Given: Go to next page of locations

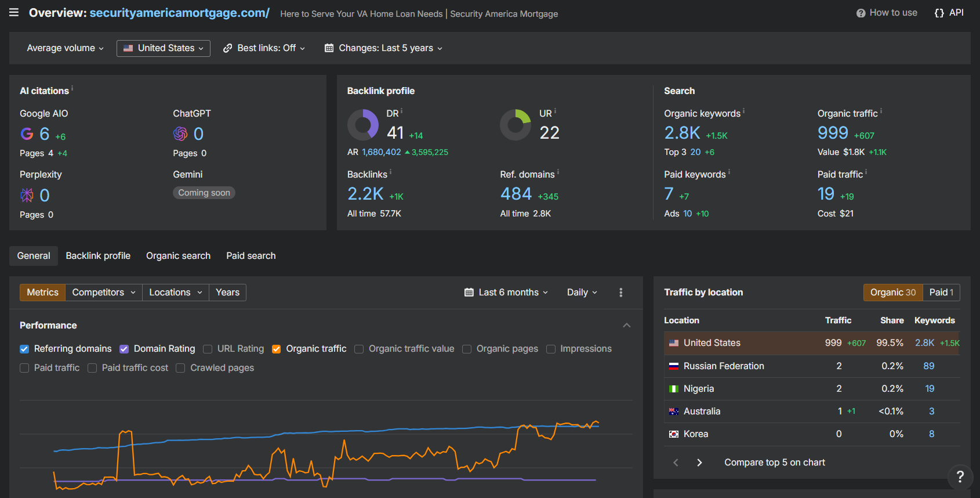Looking at the screenshot, I should pos(699,463).
